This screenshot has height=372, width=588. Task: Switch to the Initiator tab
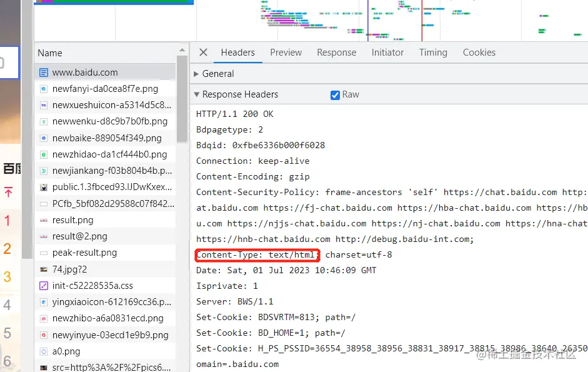[x=387, y=53]
